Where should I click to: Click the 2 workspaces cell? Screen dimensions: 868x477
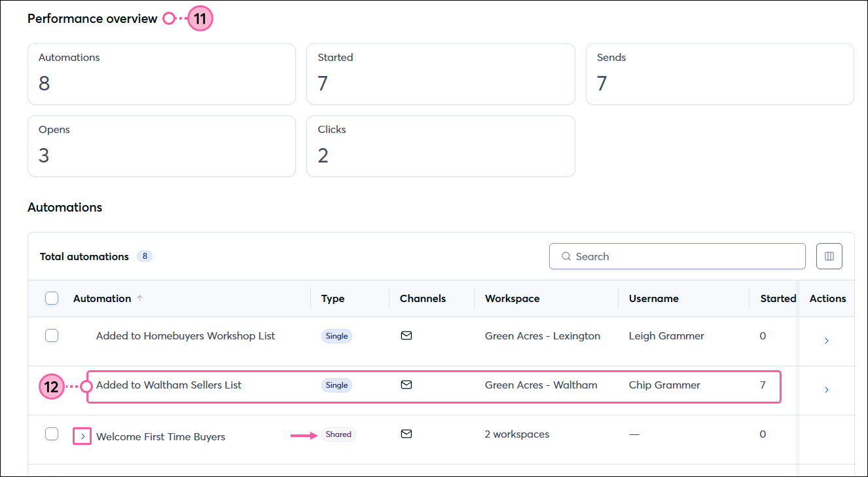pos(517,434)
